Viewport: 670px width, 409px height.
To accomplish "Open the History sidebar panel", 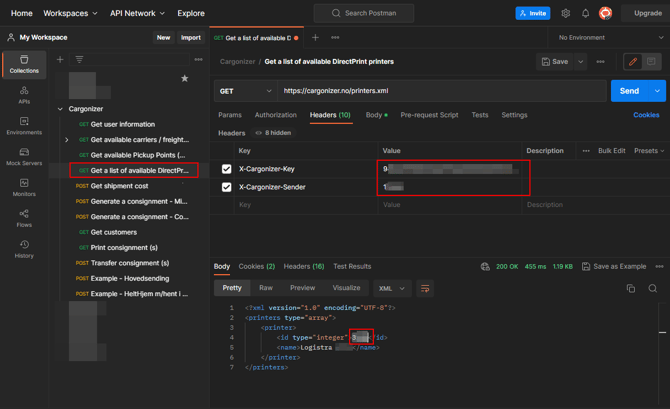I will tap(24, 249).
